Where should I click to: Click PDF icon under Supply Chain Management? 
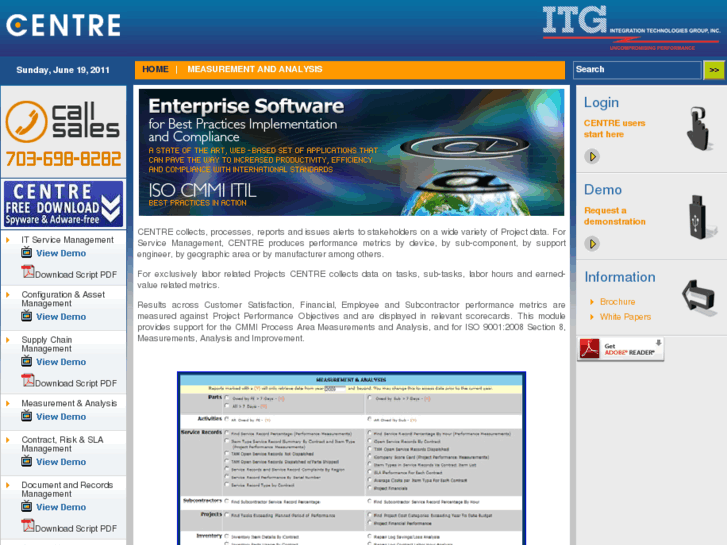coord(28,380)
